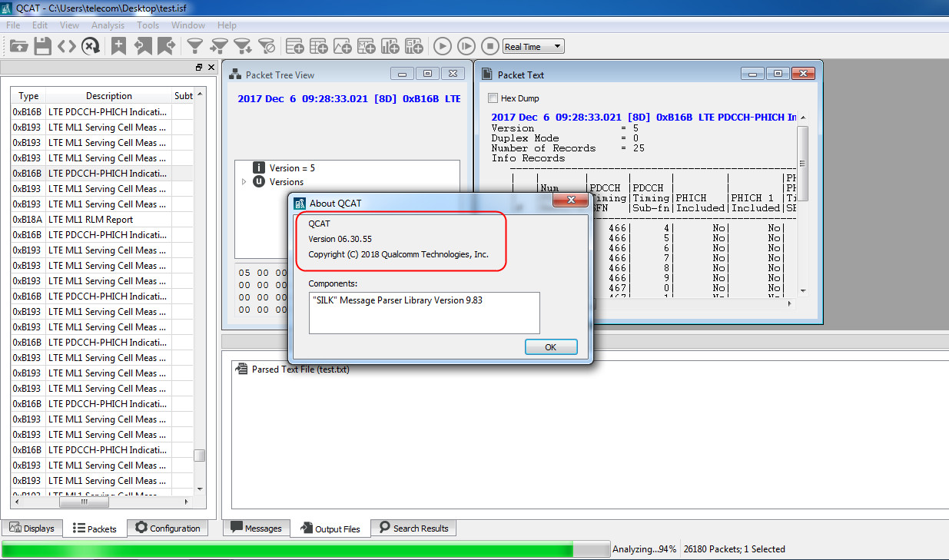
Task: Click the Save floppy disk icon
Action: coord(42,46)
